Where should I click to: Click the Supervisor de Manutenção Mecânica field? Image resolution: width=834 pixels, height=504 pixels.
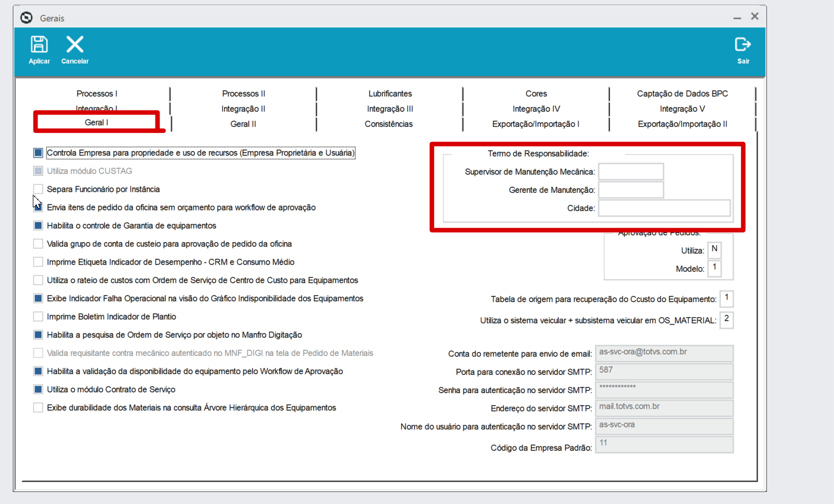pos(631,172)
